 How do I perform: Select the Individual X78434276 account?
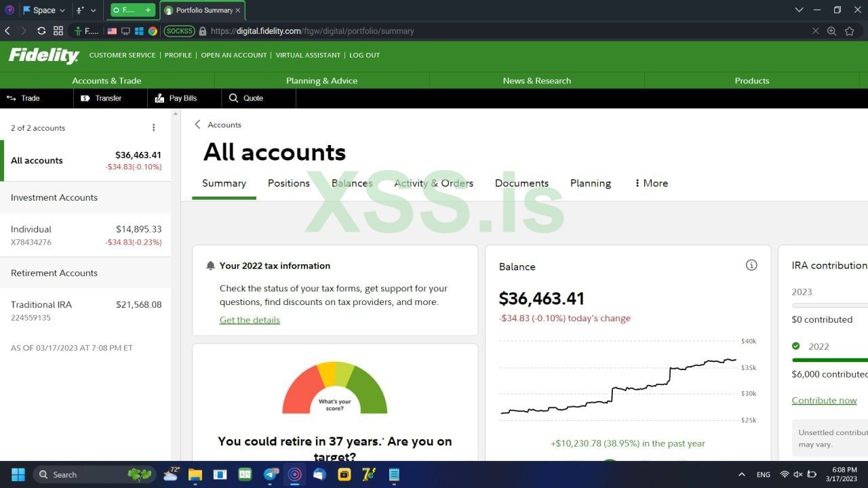pyautogui.click(x=86, y=235)
